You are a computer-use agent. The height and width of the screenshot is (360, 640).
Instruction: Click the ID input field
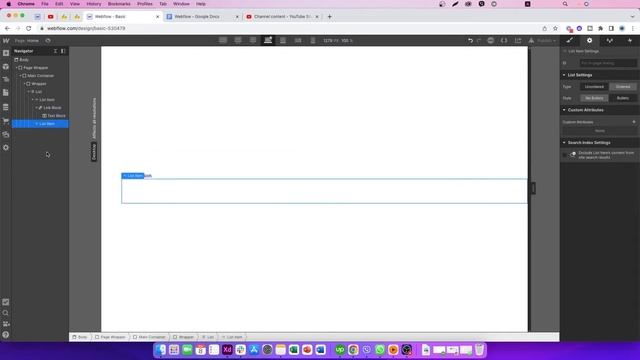point(608,63)
